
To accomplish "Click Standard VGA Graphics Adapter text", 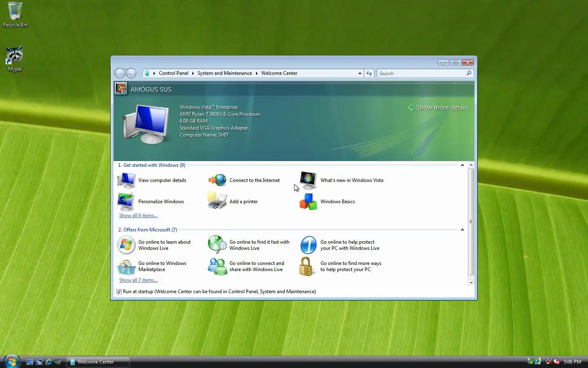I will 214,128.
